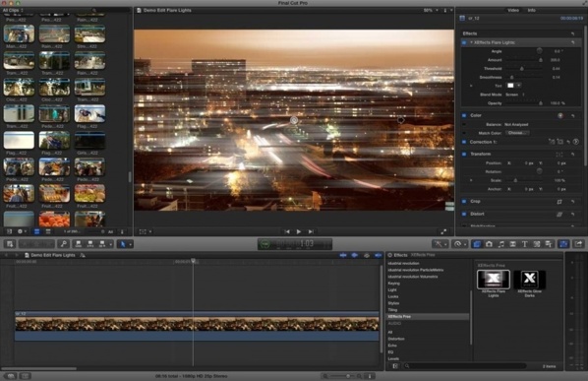Select the Looks effects category
The width and height of the screenshot is (588, 381).
393,296
